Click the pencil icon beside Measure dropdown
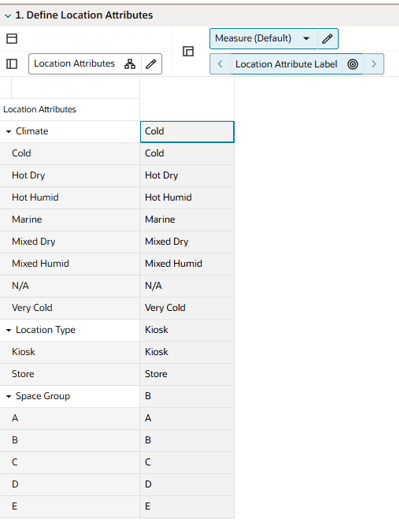The width and height of the screenshot is (399, 520). click(327, 39)
